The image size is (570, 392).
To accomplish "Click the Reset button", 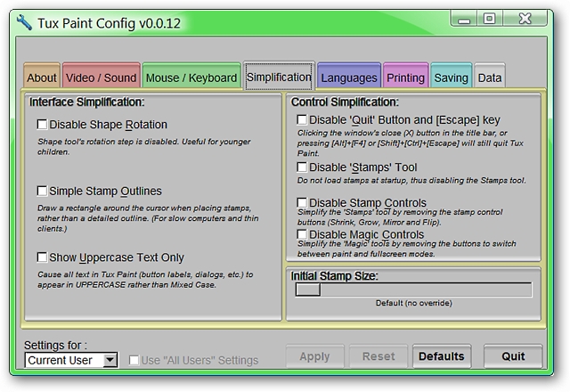I will [379, 356].
